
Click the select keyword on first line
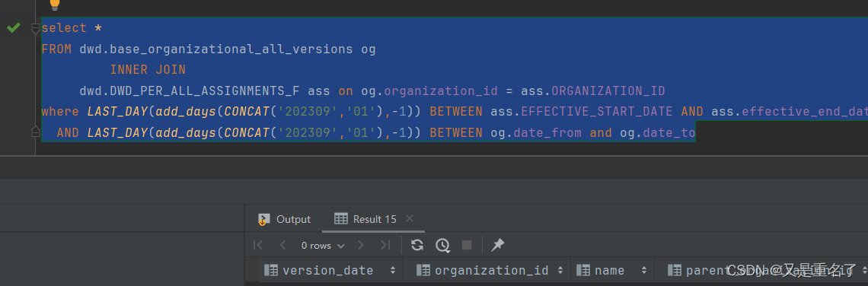coord(64,27)
